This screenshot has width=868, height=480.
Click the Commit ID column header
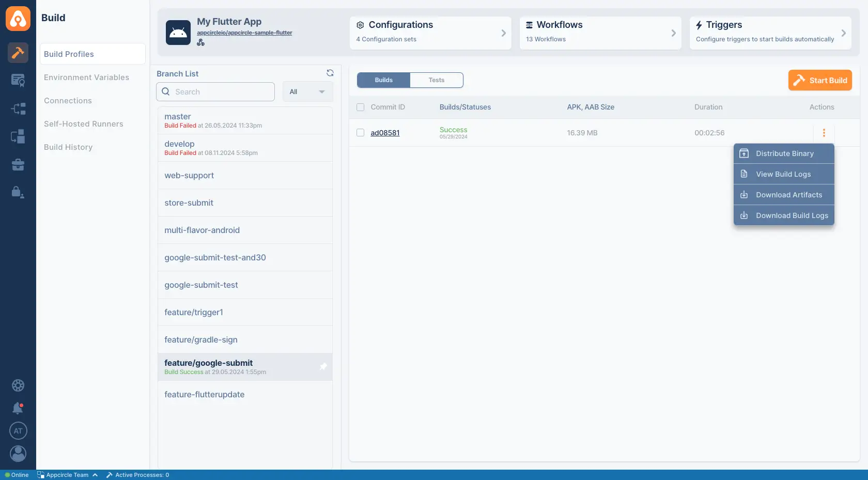388,107
